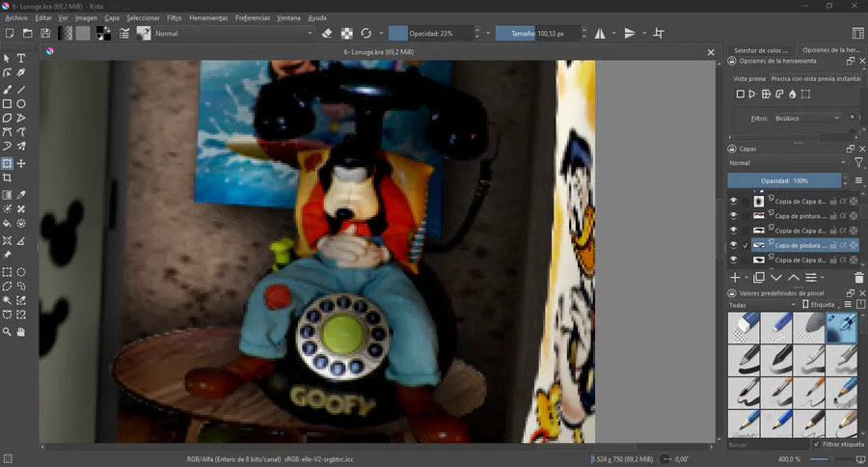Open the brush settings editor icon
Viewport: 868px width, 467px height.
coord(124,33)
